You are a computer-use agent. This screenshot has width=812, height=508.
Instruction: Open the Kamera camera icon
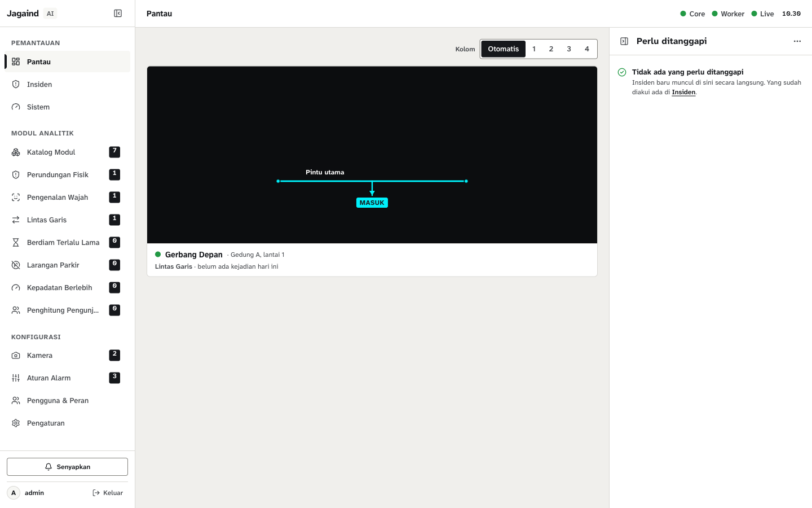point(16,355)
